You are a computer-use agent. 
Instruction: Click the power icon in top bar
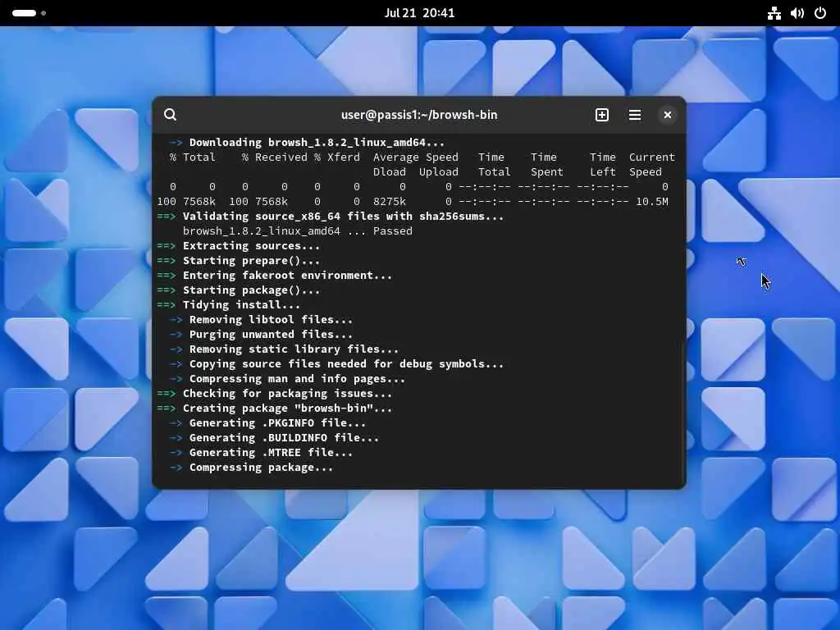[820, 13]
